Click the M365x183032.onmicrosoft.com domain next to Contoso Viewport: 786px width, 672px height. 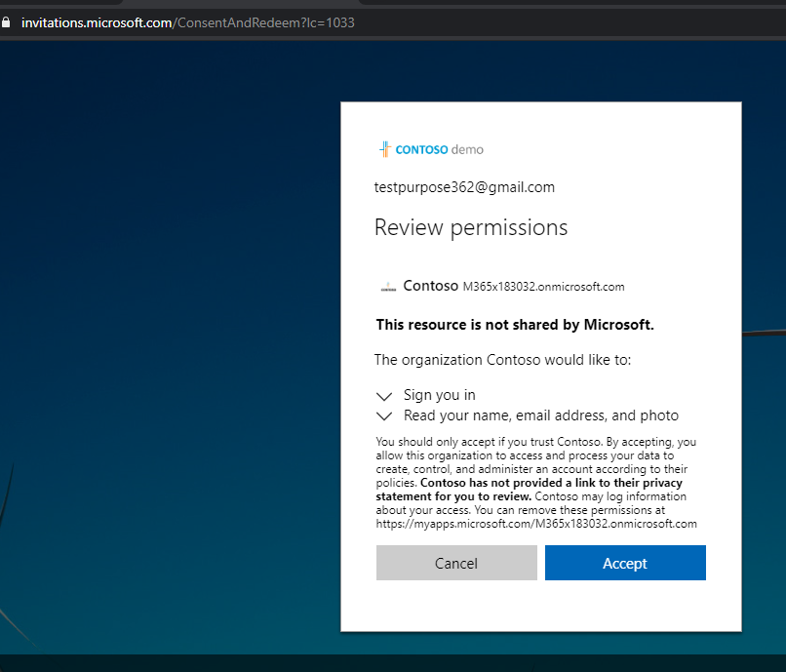pos(543,287)
